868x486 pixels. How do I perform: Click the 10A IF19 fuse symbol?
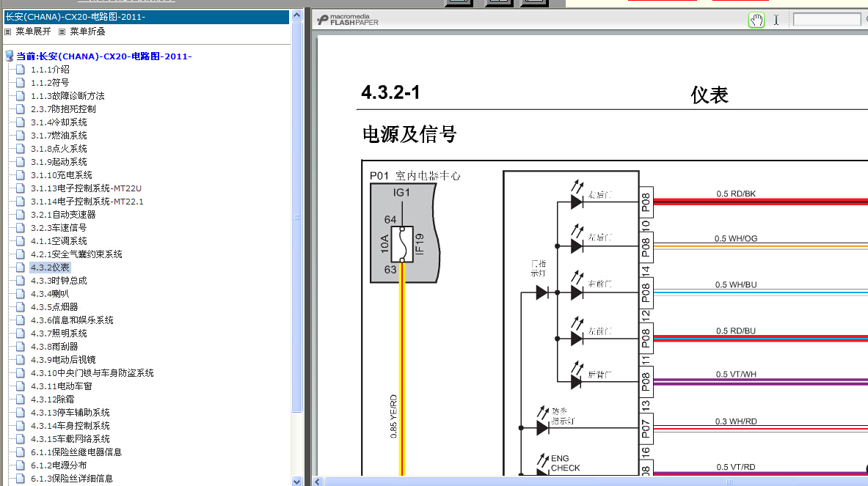click(x=402, y=244)
